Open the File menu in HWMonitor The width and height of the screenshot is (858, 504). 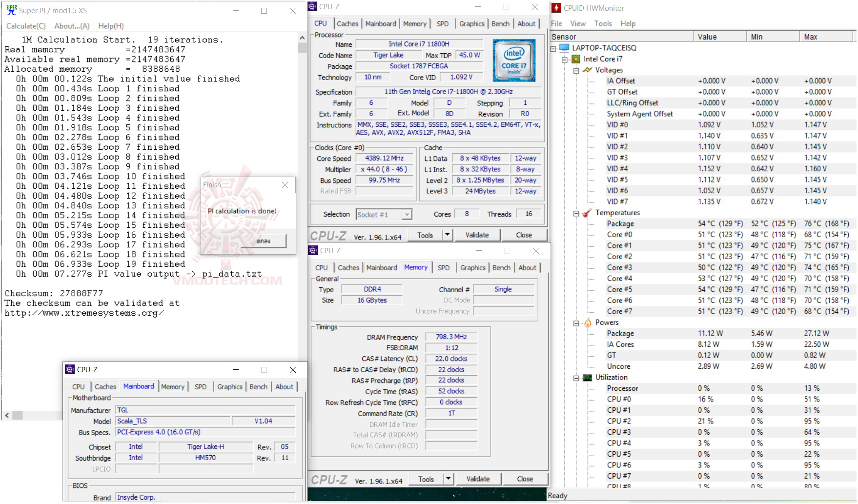[556, 23]
